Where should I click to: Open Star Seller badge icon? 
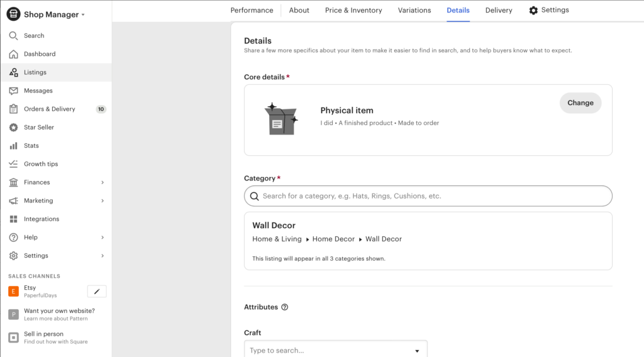(x=14, y=127)
